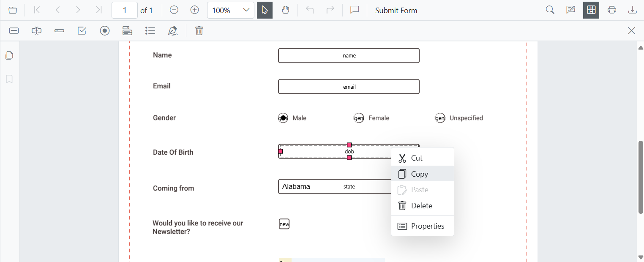Viewport: 644px width, 262px height.
Task: Download the PDF file
Action: point(633,10)
